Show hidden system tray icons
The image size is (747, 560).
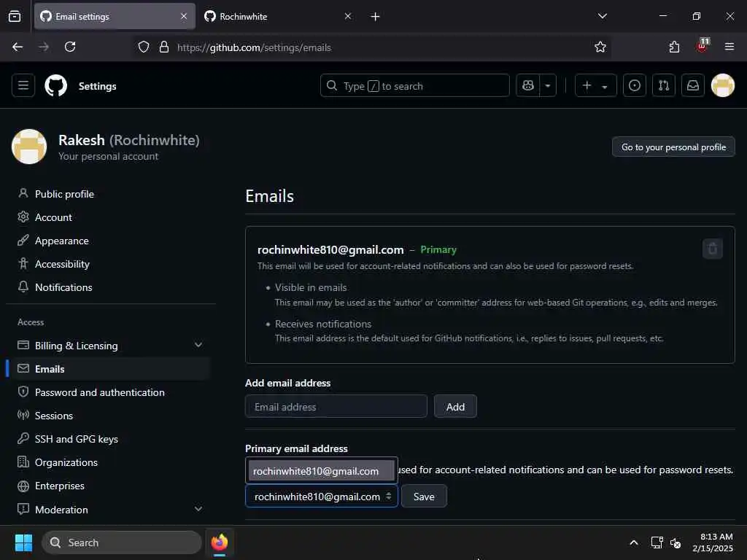pos(634,542)
